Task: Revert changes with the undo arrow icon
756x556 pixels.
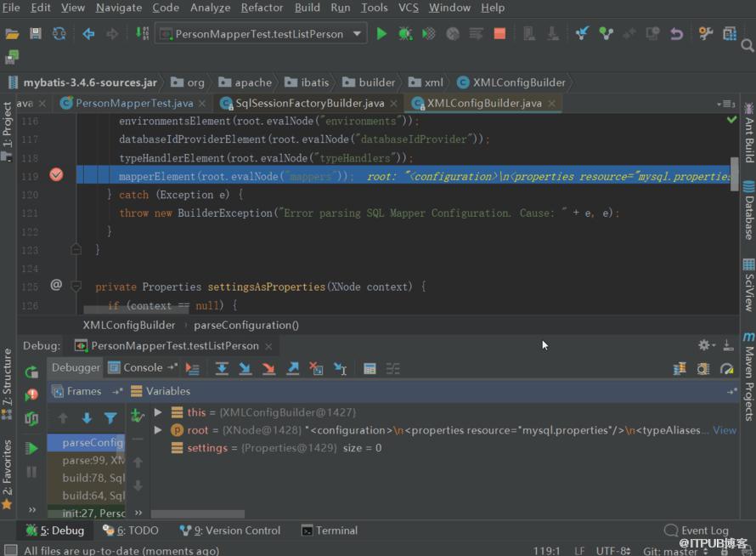Action: point(677,34)
